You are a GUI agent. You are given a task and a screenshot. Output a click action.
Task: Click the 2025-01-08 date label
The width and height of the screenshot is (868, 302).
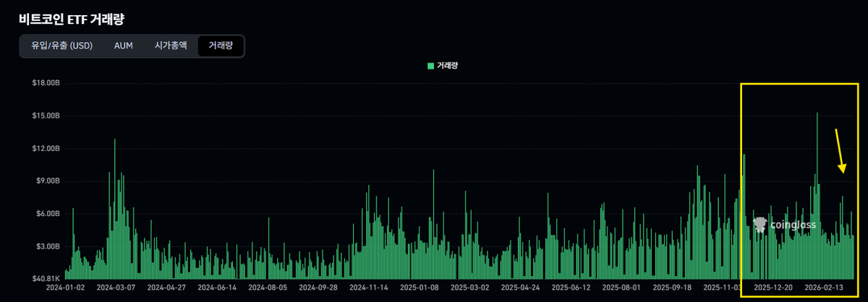pyautogui.click(x=420, y=287)
